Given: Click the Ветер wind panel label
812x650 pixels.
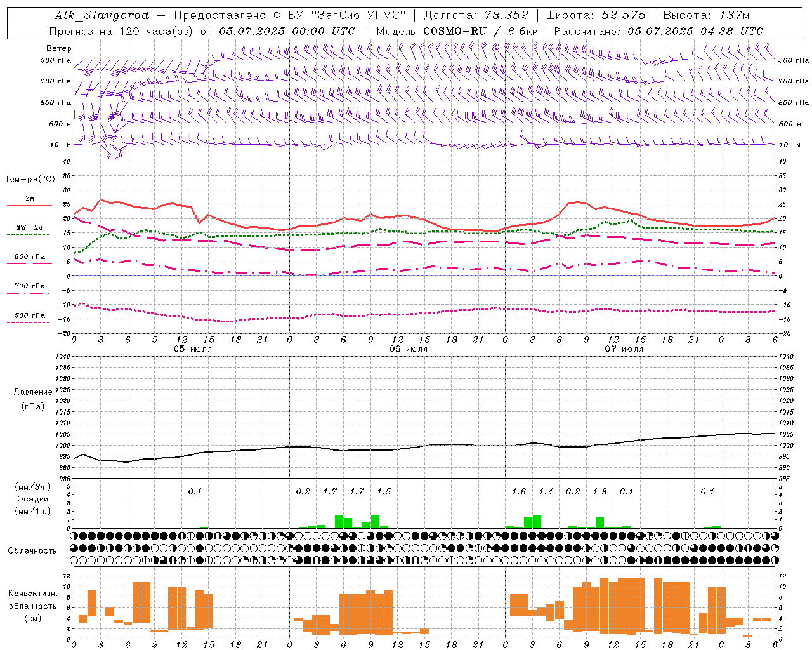Looking at the screenshot, I should pos(59,48).
